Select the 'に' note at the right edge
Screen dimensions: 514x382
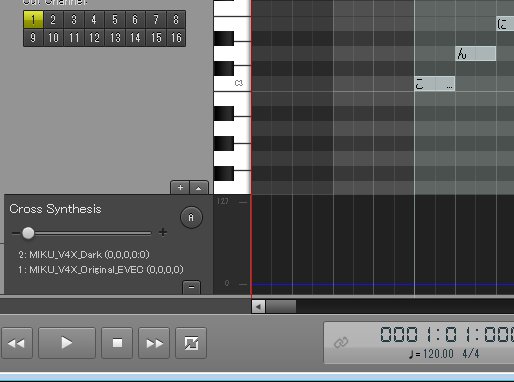pyautogui.click(x=505, y=24)
